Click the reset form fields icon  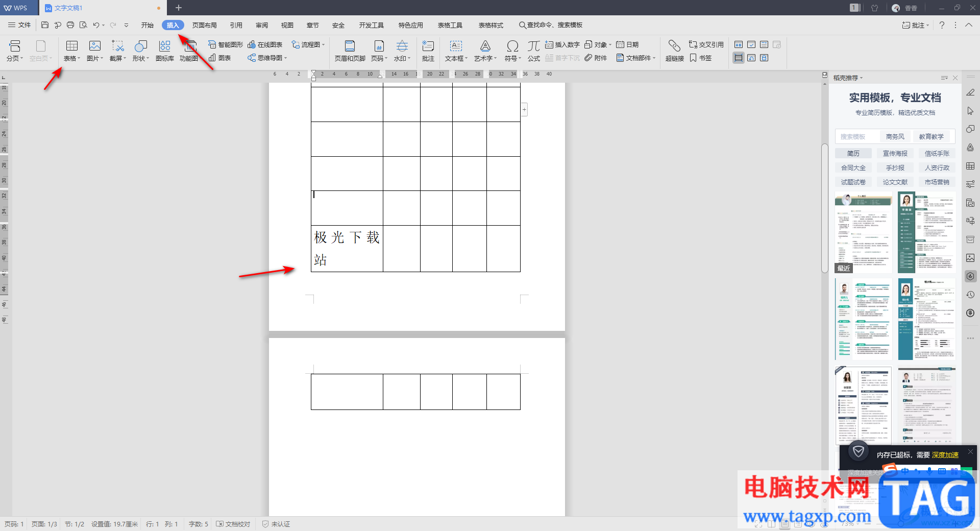click(x=751, y=58)
